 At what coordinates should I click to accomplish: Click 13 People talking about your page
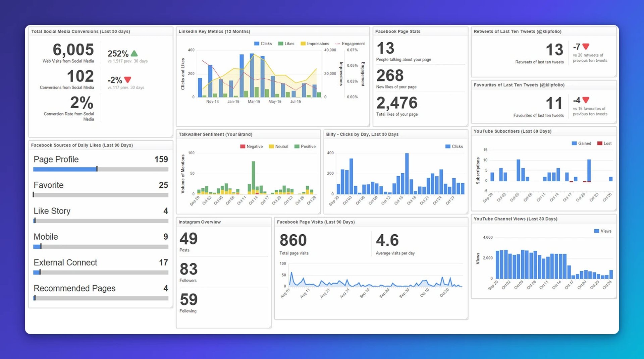[x=385, y=48]
